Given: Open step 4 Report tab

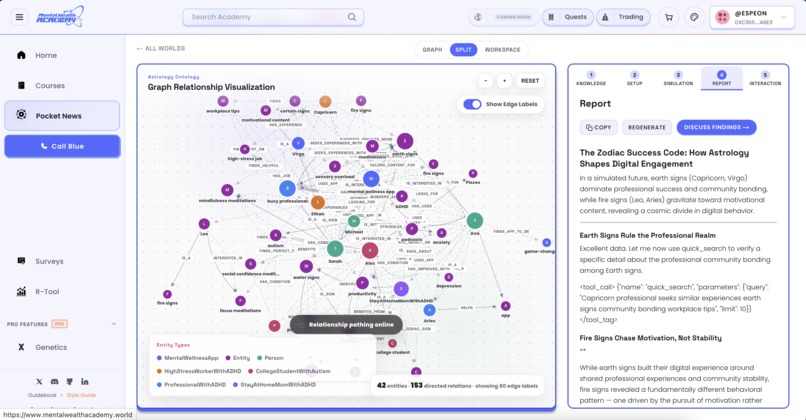Looking at the screenshot, I should [x=722, y=78].
